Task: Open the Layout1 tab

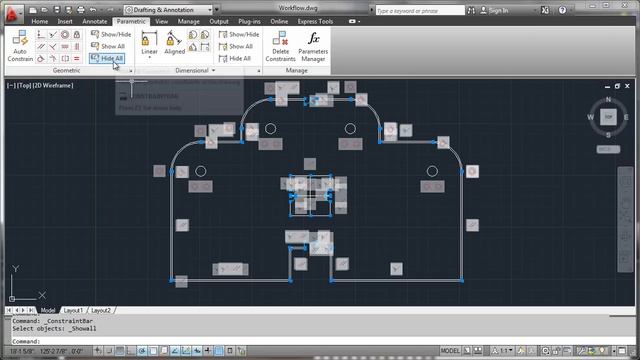Action: (73, 310)
